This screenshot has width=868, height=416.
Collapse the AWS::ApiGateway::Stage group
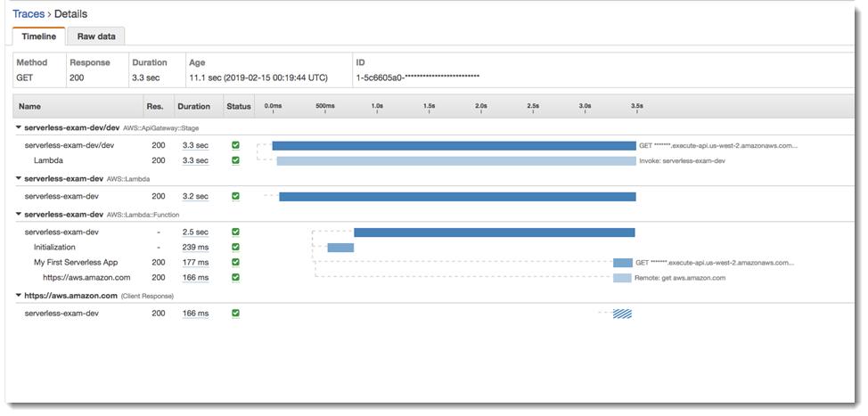click(x=20, y=127)
